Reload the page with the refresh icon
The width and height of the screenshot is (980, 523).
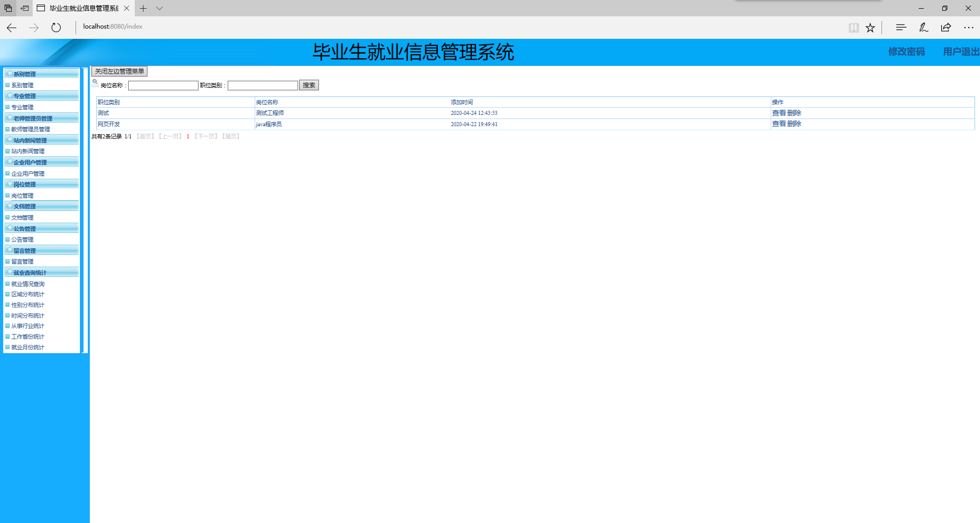click(x=56, y=28)
